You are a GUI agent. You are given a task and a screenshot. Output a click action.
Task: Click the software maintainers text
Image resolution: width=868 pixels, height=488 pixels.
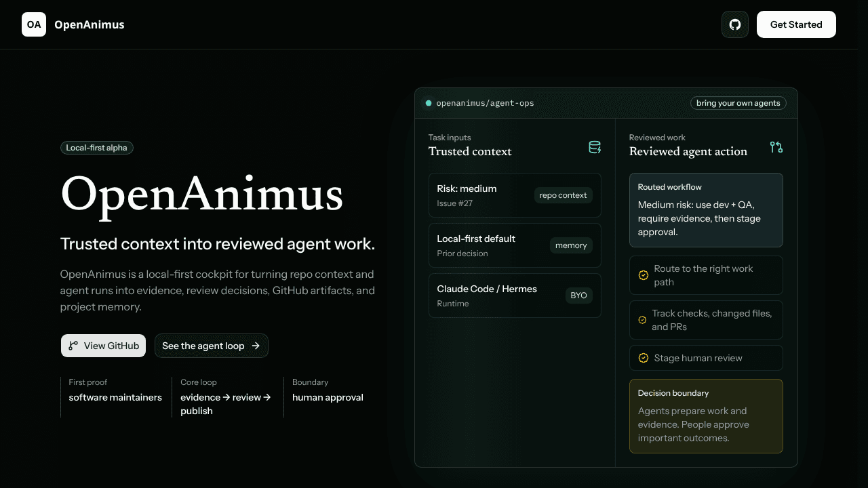pos(115,397)
